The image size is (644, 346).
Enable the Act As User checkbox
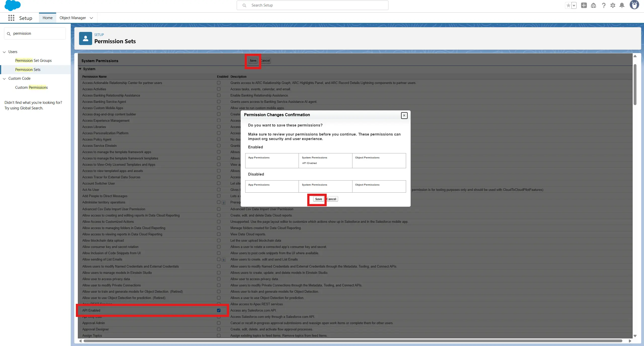(x=219, y=190)
